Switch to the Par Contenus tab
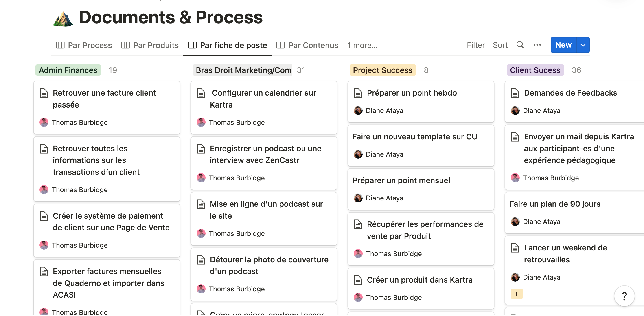Screen dimensions: 644x316 313,45
